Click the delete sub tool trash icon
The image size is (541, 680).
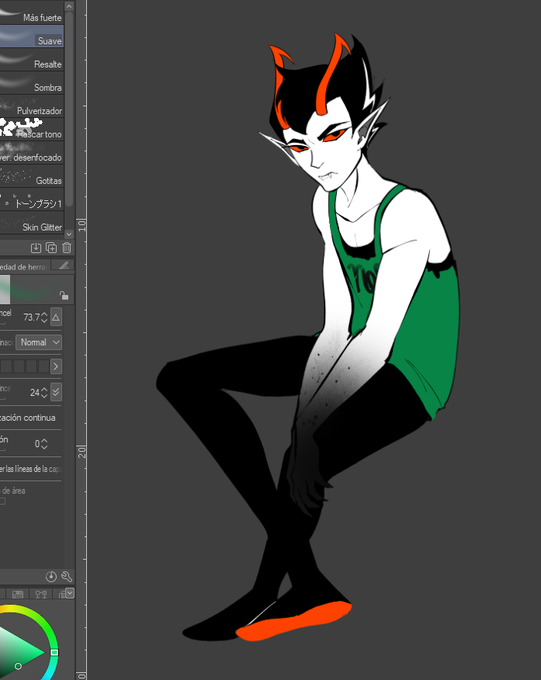click(66, 248)
